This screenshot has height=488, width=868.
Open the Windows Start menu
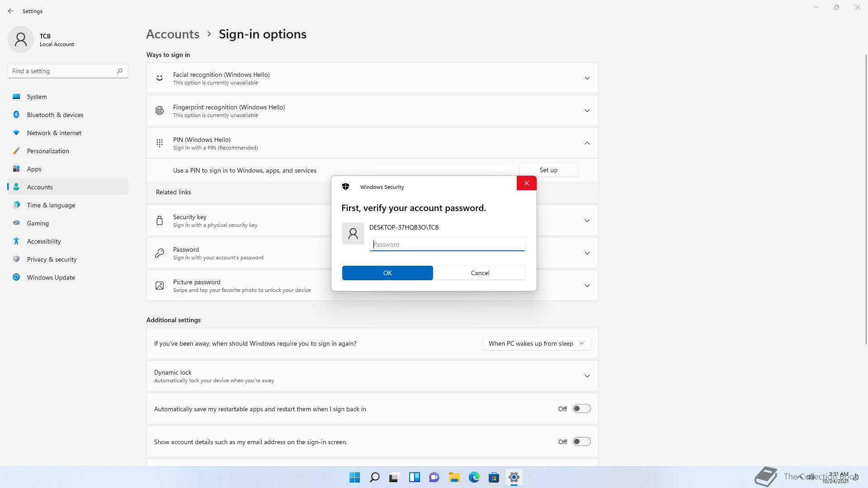coord(355,477)
